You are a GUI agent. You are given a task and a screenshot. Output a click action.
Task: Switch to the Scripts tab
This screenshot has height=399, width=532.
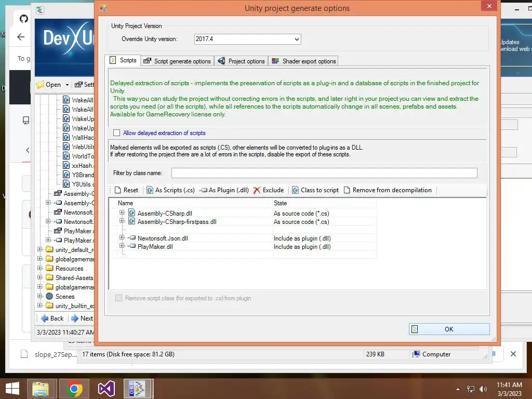click(123, 60)
